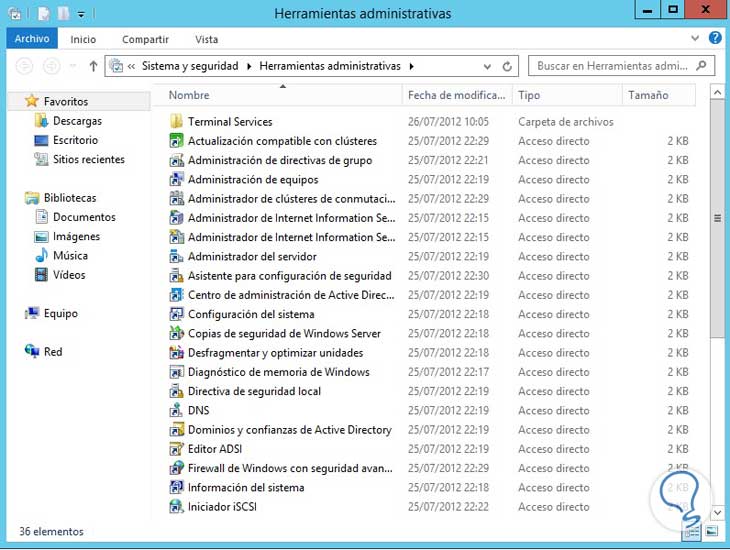This screenshot has height=550, width=730.
Task: Show hidden breadcrumb path with double chevron
Action: (131, 67)
